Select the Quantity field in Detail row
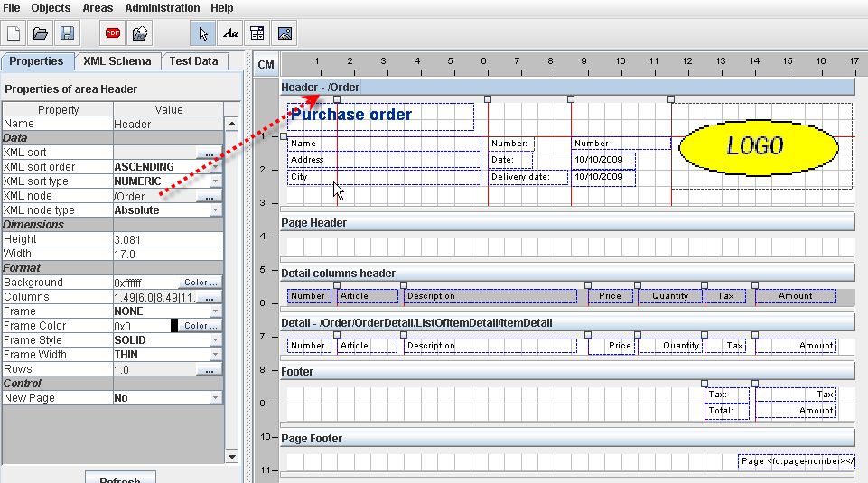This screenshot has height=483, width=868. 670,346
